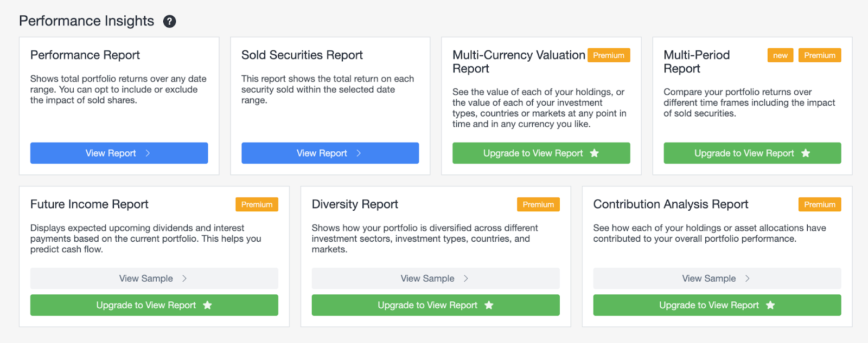Open the Performance Report with View Report
The image size is (868, 343).
pyautogui.click(x=119, y=153)
